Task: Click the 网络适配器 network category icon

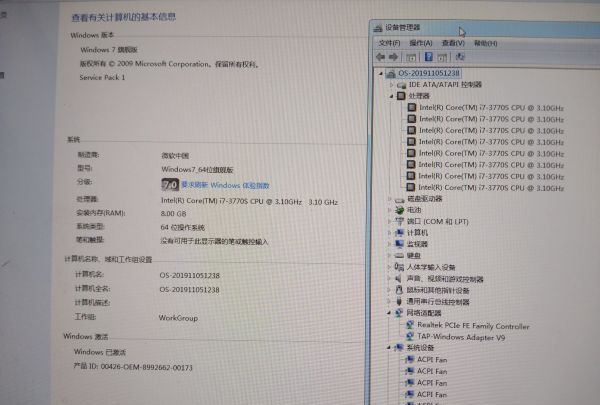Action: (399, 313)
